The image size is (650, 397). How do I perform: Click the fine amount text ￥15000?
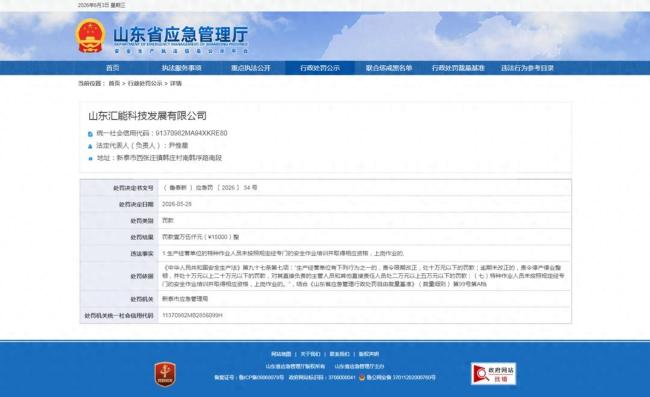point(218,237)
